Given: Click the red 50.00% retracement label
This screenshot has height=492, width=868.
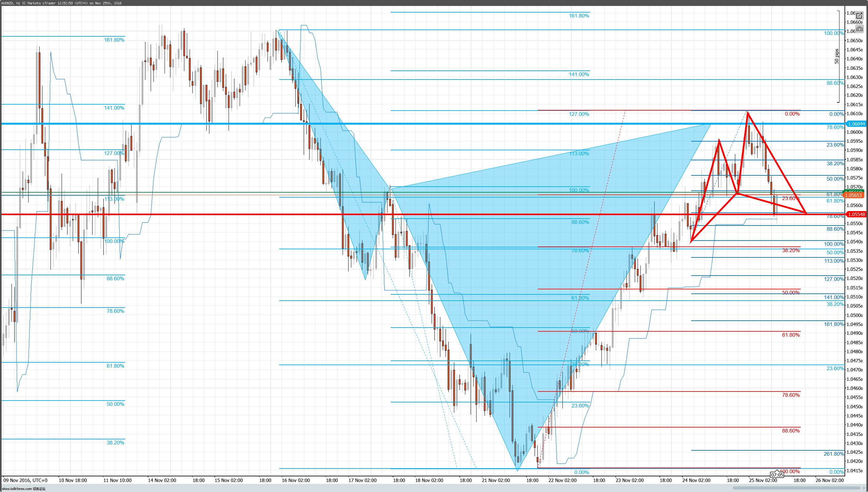Looking at the screenshot, I should pos(791,293).
